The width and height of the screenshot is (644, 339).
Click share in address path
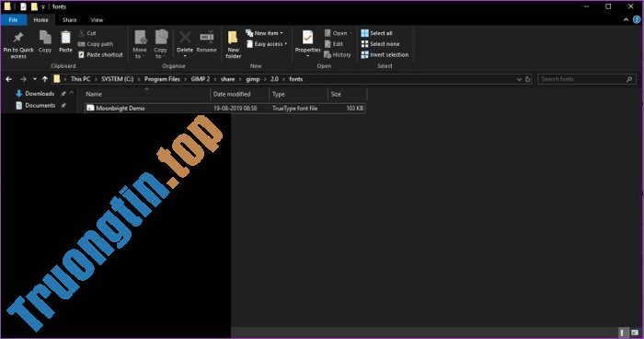[228, 79]
